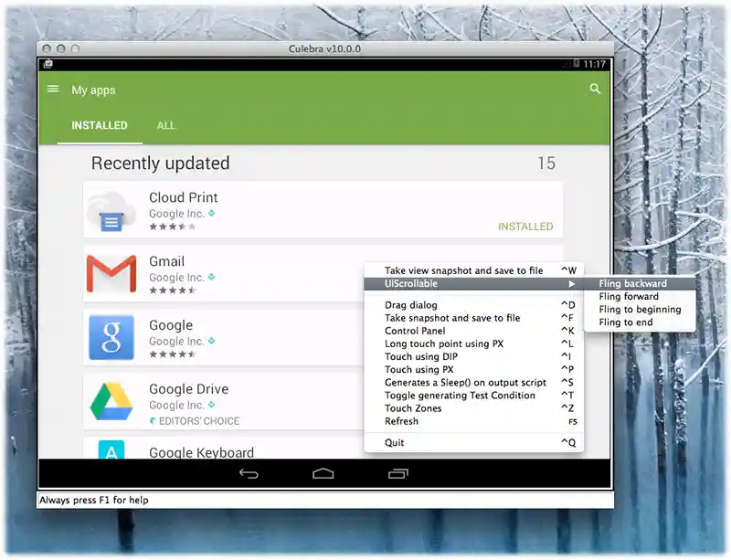The image size is (731, 560).
Task: Click the window's red close button
Action: 47,48
